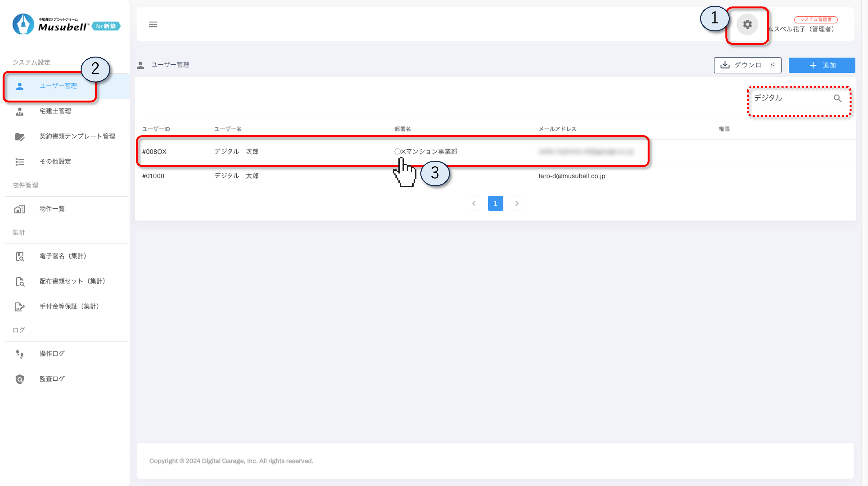Click the user search input field

pos(792,98)
